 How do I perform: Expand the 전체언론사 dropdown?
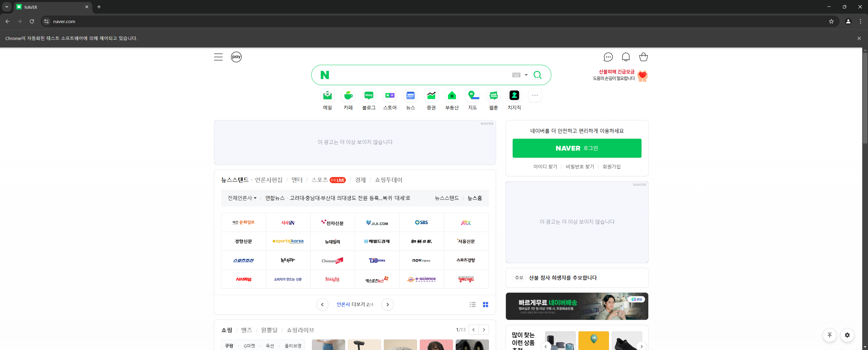(x=242, y=198)
